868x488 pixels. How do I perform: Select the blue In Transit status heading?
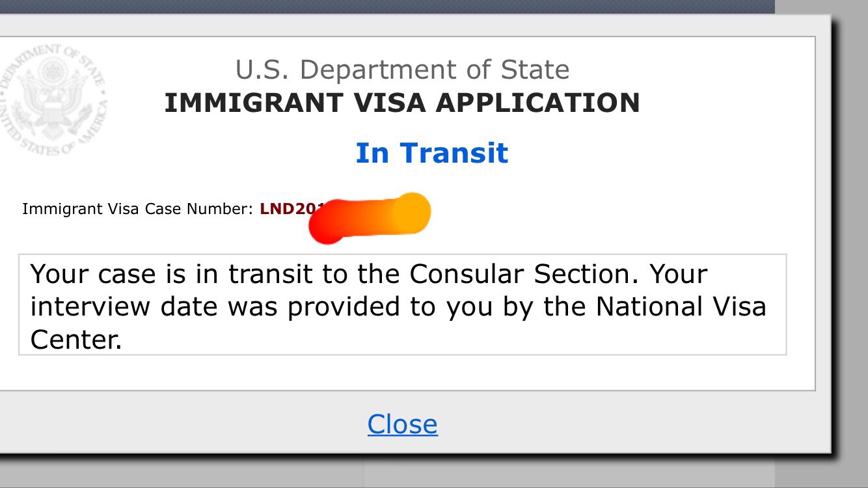[431, 153]
